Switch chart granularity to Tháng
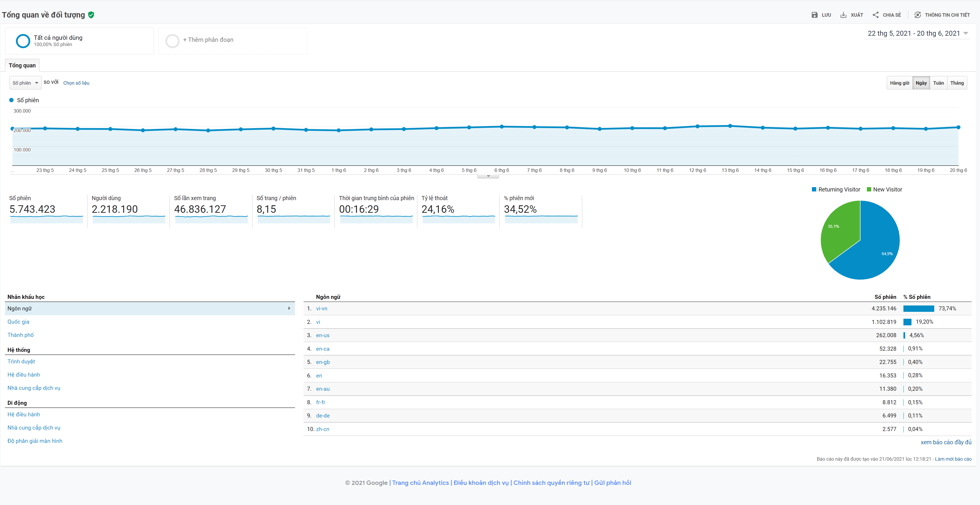Screen dimensions: 980x505 coord(957,83)
